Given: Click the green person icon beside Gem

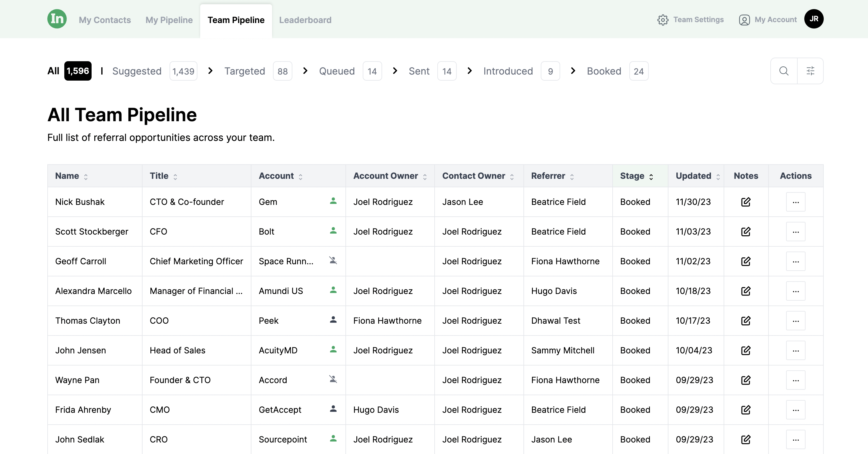Looking at the screenshot, I should pyautogui.click(x=333, y=201).
